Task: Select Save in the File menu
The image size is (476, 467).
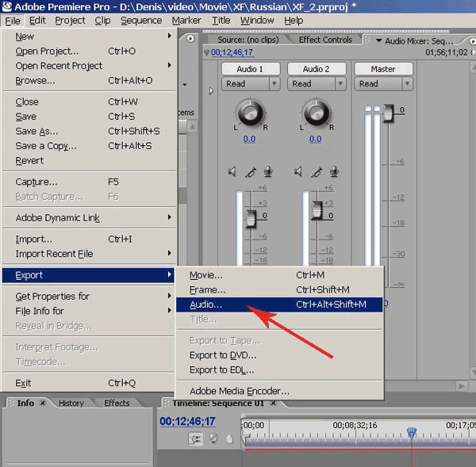Action: point(90,117)
